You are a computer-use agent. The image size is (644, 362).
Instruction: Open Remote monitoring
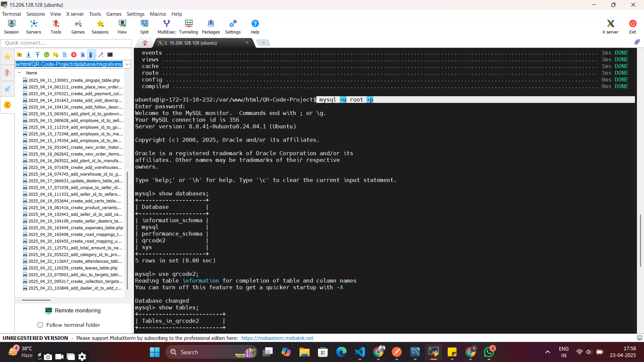(73, 310)
